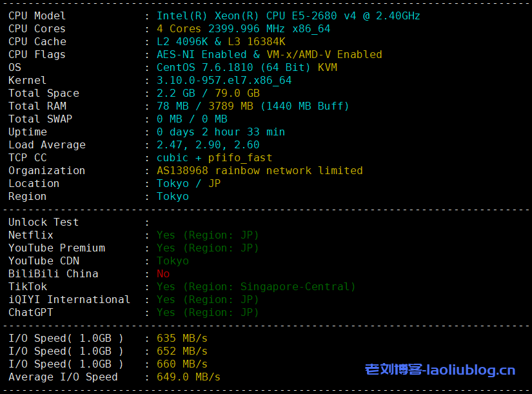Click the CPU Cache L2 and L3 value
532x394 pixels.
pos(221,41)
